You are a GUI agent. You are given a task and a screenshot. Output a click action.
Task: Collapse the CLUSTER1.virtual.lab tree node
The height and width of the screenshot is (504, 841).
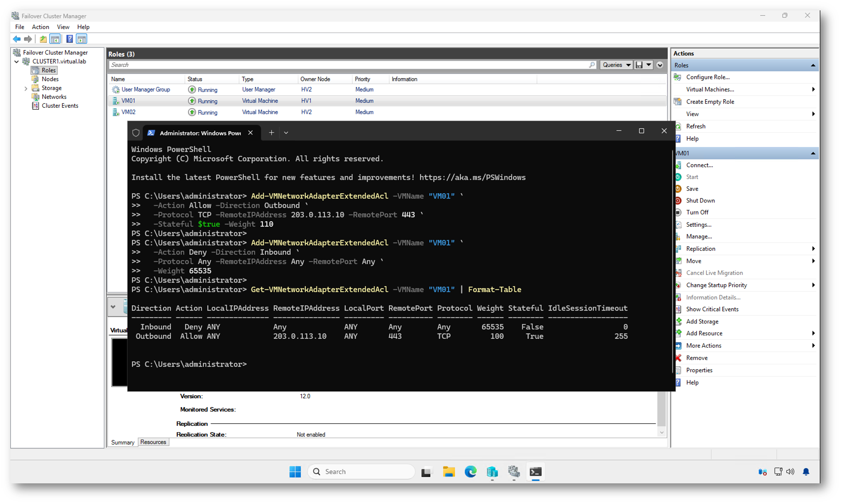(17, 62)
